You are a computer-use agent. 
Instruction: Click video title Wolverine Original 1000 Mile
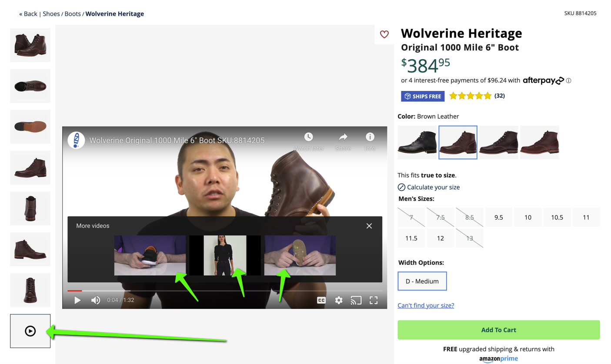pos(177,140)
